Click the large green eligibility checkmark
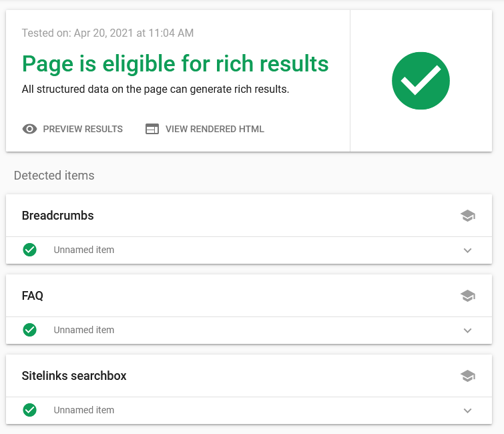 pos(421,81)
